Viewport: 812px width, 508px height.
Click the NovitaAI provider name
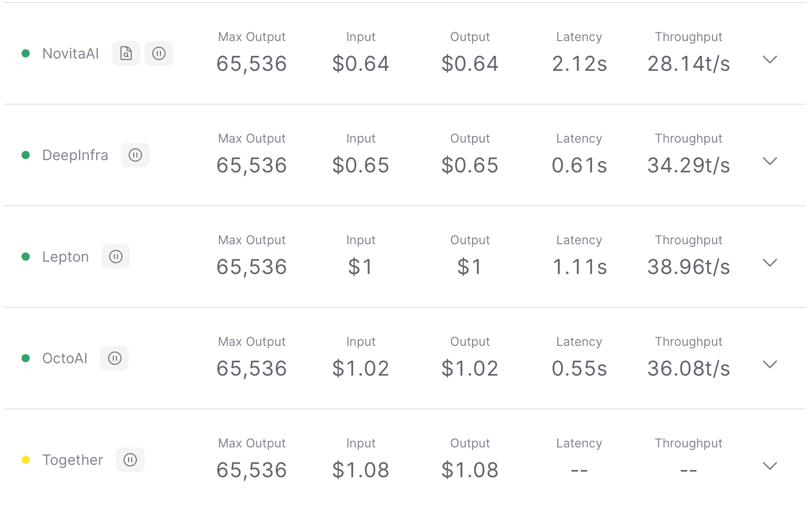coord(71,53)
